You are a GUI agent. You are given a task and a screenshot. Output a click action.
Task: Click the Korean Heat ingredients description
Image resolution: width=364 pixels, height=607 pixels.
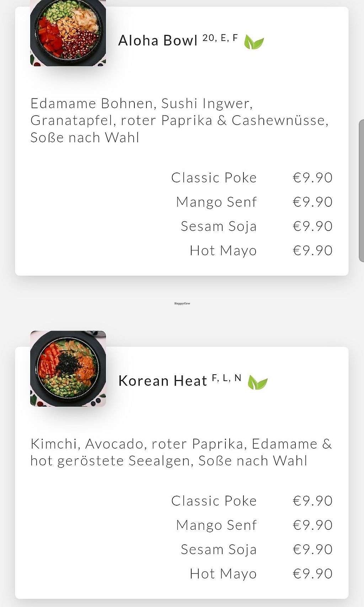point(181,452)
